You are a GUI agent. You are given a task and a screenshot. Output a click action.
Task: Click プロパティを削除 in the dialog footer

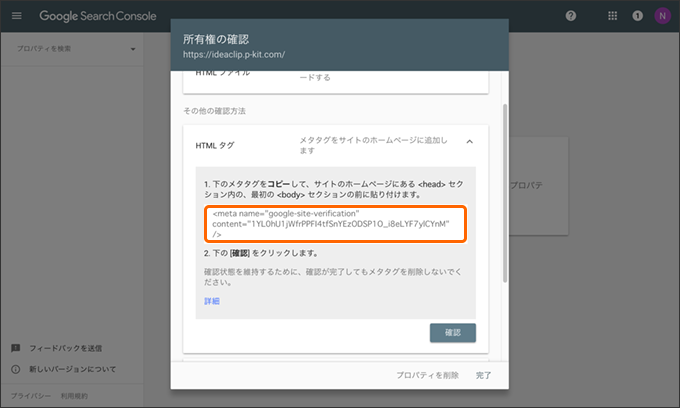point(427,375)
